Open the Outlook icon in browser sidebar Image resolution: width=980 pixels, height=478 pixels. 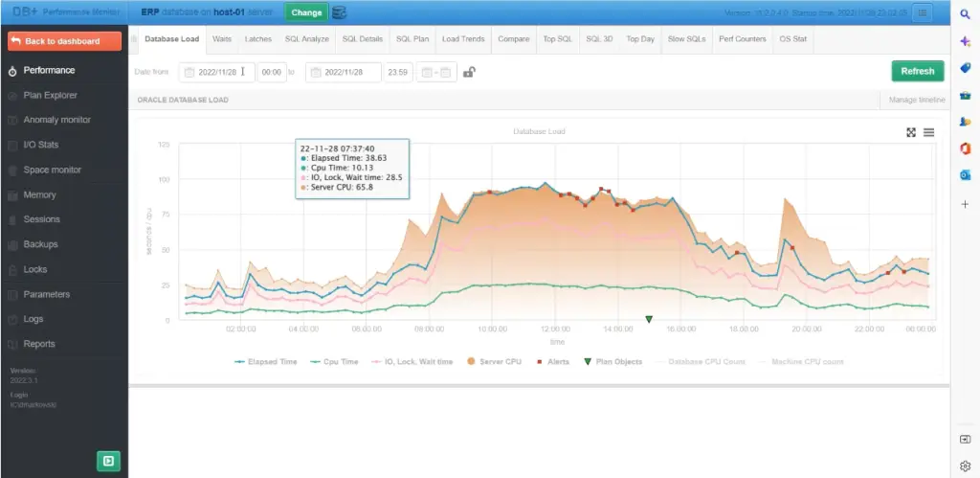(x=965, y=176)
